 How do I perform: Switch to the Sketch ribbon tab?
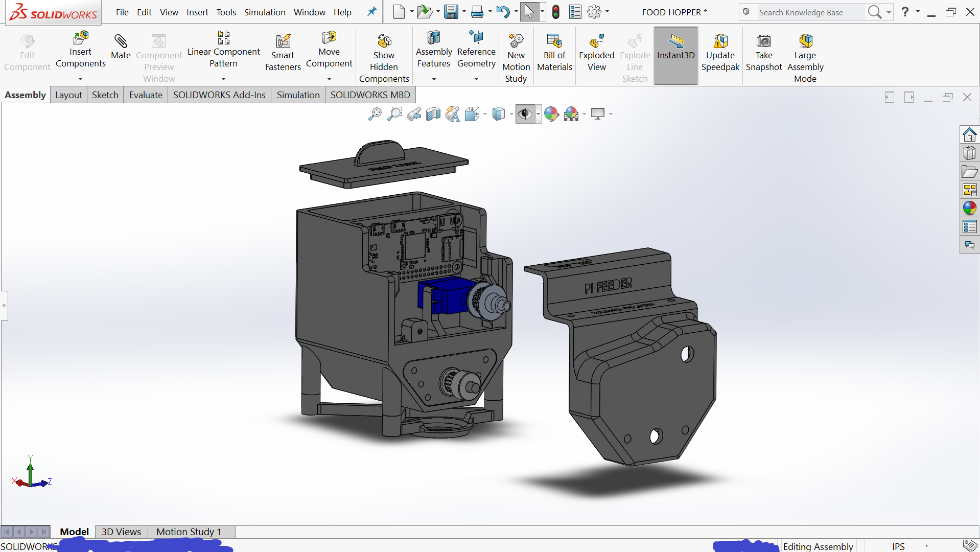(x=105, y=95)
